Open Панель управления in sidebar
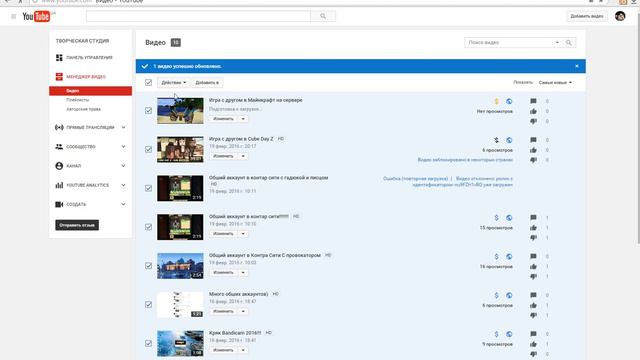This screenshot has width=640, height=360. point(89,58)
